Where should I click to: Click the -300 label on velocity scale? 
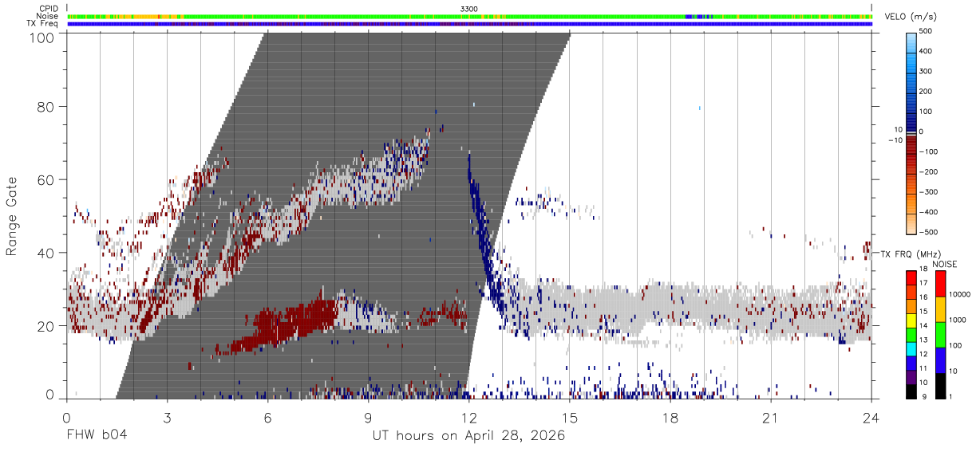click(927, 192)
